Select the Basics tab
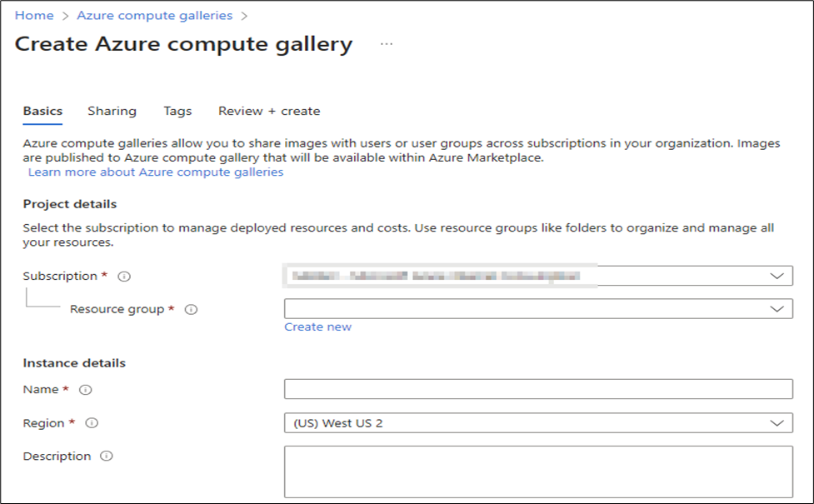The height and width of the screenshot is (504, 814). click(x=42, y=111)
